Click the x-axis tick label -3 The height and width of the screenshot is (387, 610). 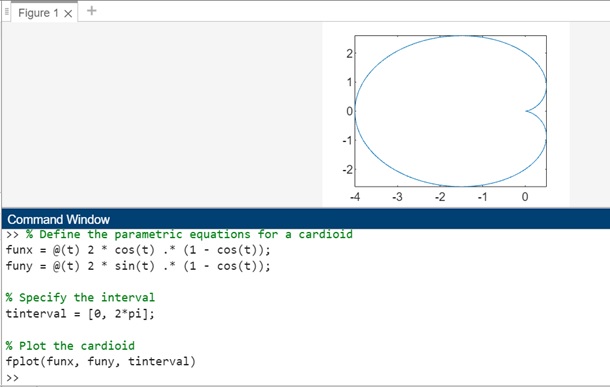397,197
